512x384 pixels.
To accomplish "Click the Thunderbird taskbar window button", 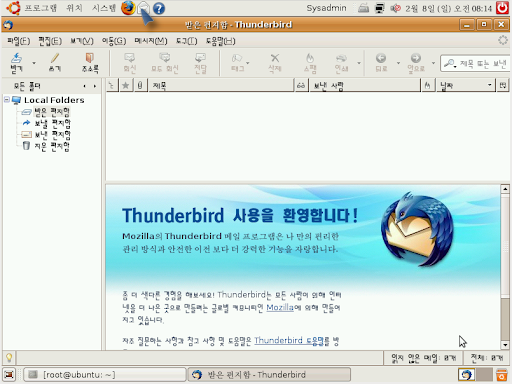I will (269, 375).
